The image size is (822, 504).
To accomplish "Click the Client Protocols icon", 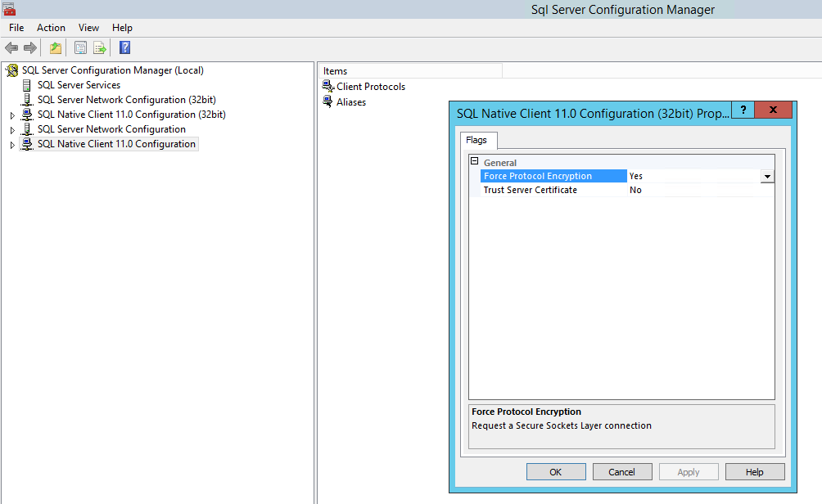I will (326, 86).
